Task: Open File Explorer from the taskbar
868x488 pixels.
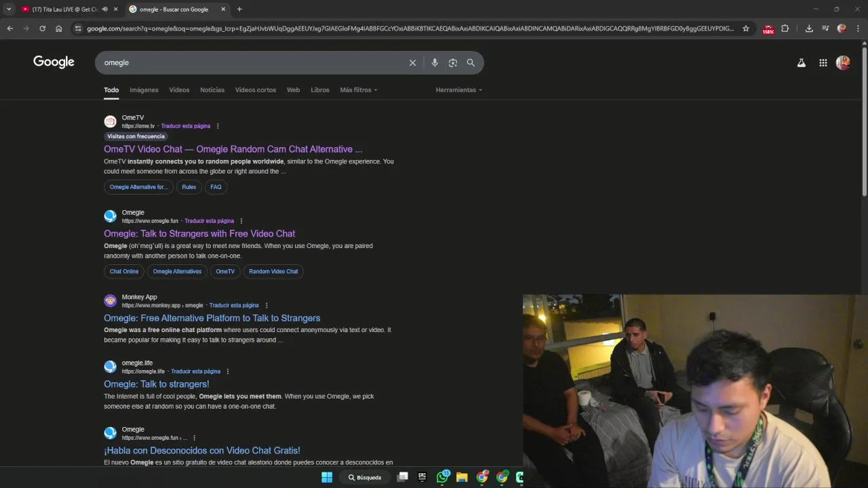Action: pos(462,477)
